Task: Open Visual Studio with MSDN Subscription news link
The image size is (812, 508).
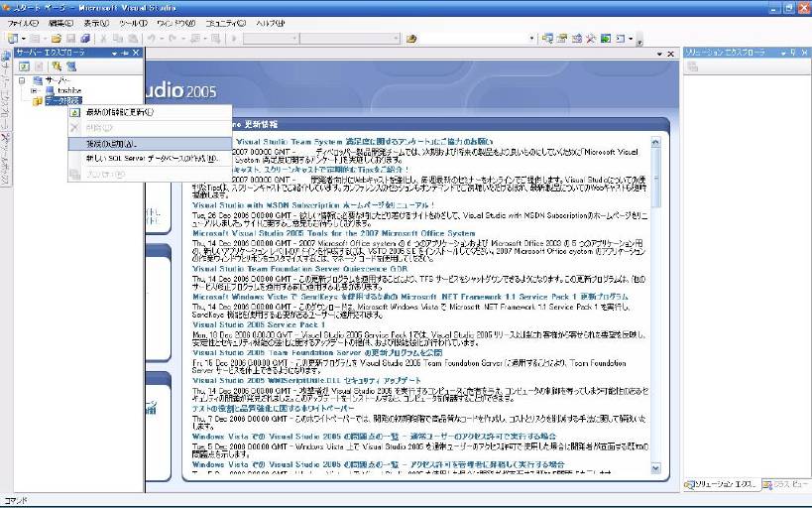Action: 313,205
